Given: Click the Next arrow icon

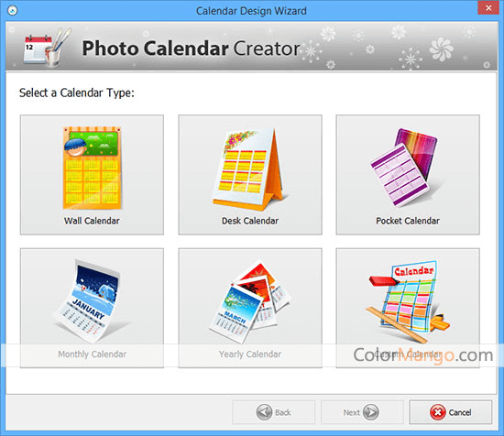Looking at the screenshot, I should tap(371, 412).
